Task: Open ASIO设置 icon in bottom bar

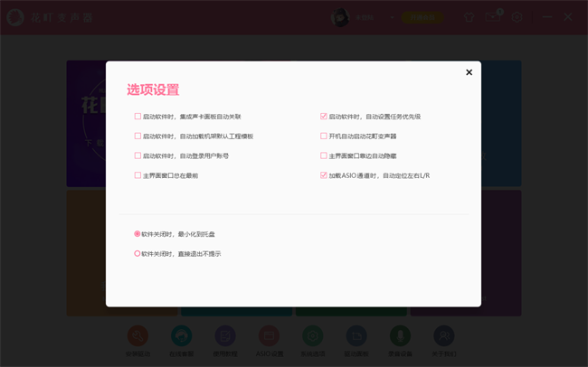Action: click(269, 337)
